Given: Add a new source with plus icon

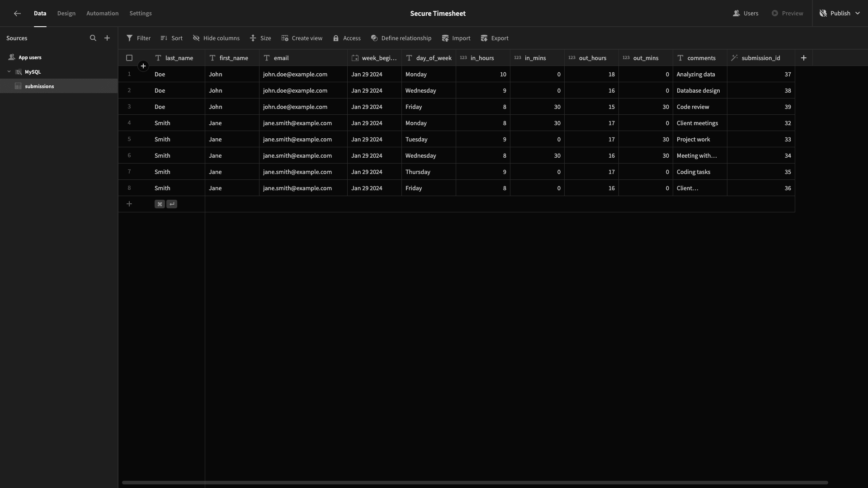Looking at the screenshot, I should tap(107, 38).
